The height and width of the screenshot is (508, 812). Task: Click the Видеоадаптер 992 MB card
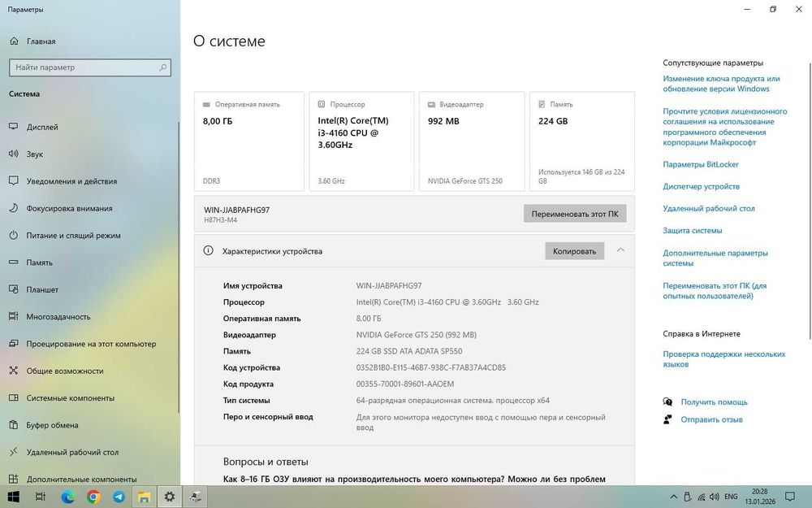tap(472, 141)
